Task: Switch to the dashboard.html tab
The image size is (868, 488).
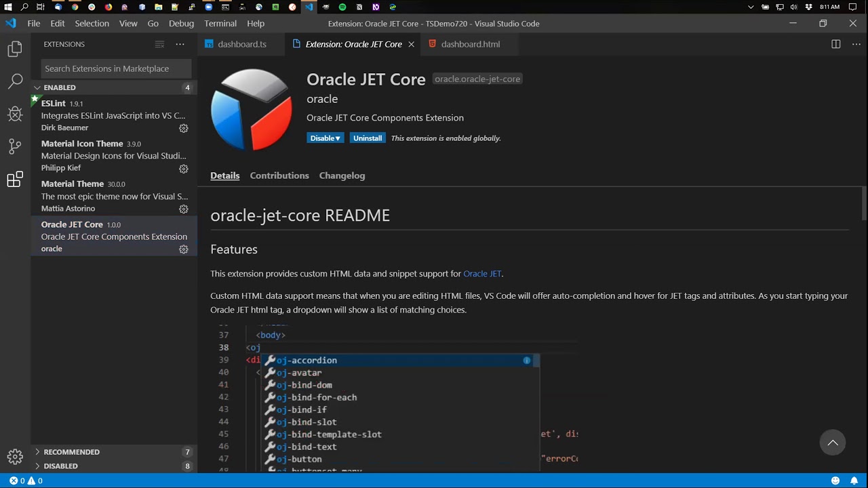Action: coord(471,44)
